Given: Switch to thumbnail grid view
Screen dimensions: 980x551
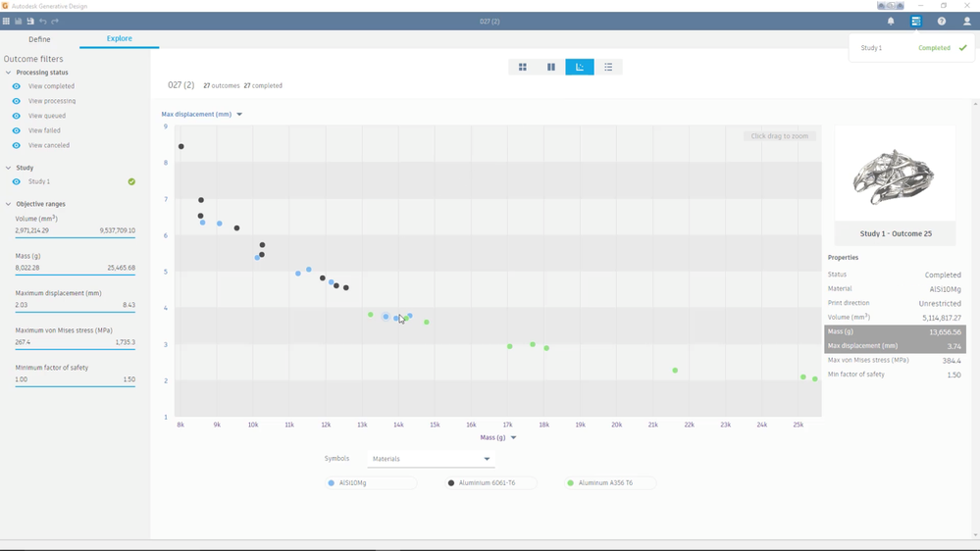Looking at the screenshot, I should point(523,67).
